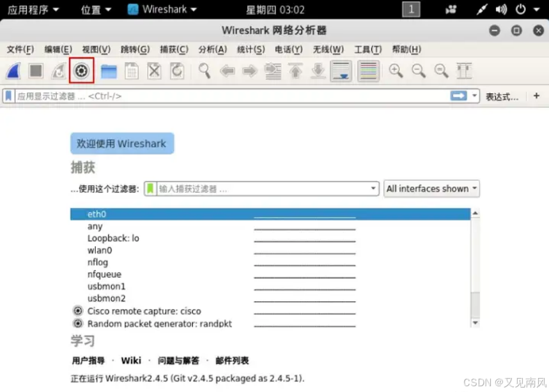Screen dimensions: 549x392
Task: Select eth0 interface
Action: click(270, 214)
